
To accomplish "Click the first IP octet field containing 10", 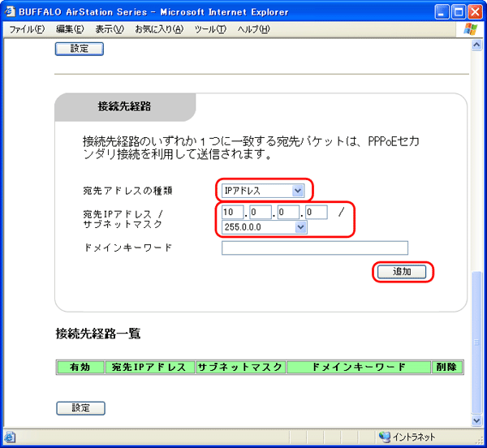I will coord(233,212).
